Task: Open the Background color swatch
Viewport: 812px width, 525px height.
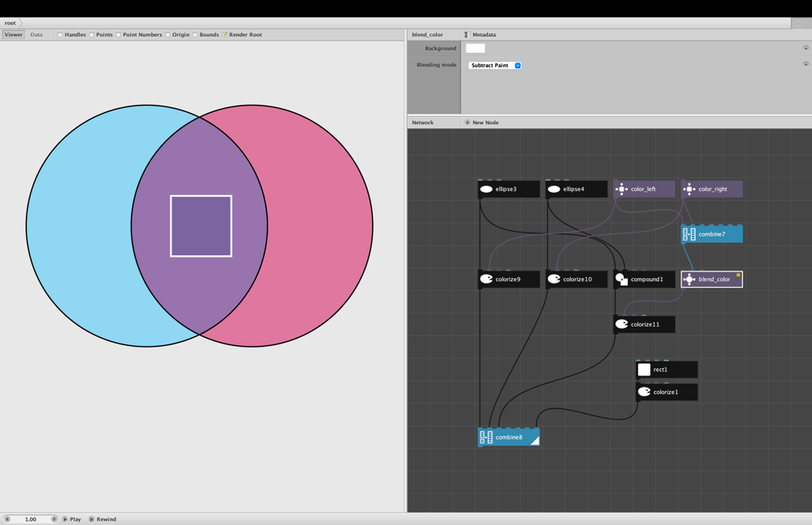Action: click(475, 48)
